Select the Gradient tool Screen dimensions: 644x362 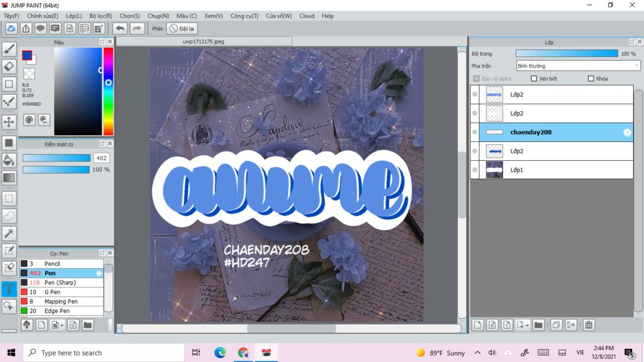[x=9, y=178]
